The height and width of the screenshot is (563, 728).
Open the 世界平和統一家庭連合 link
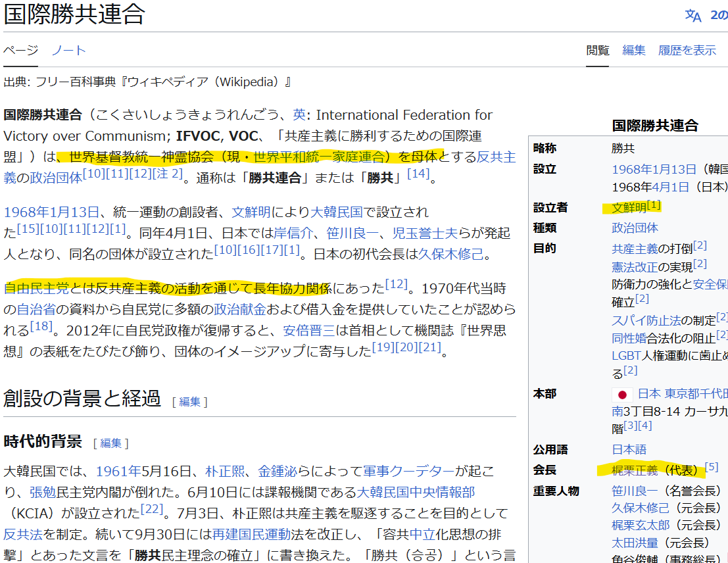(319, 157)
